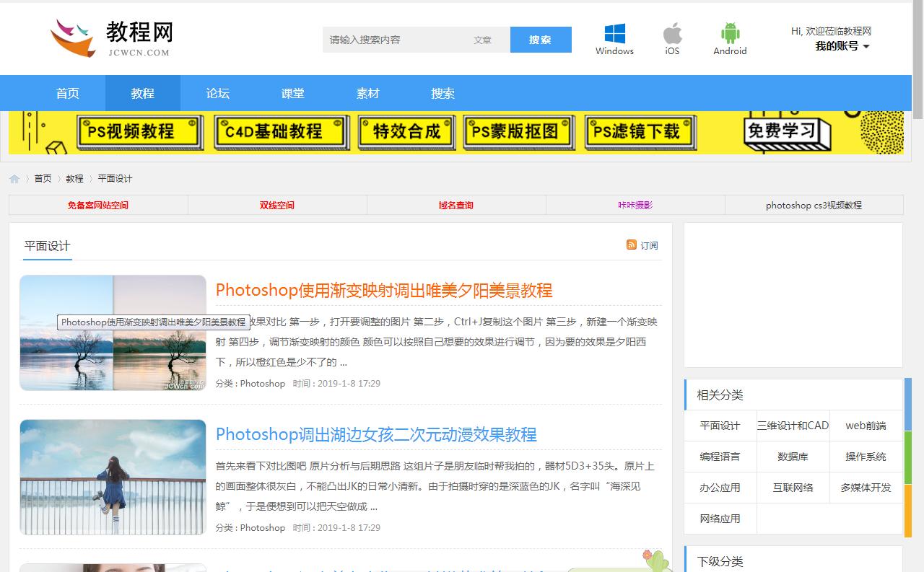
Task: Click the green Android icon
Action: (729, 32)
